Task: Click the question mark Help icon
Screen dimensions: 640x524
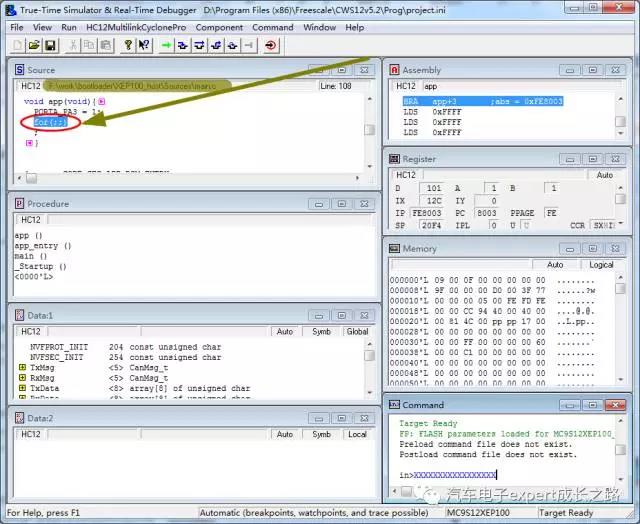Action: [128, 45]
